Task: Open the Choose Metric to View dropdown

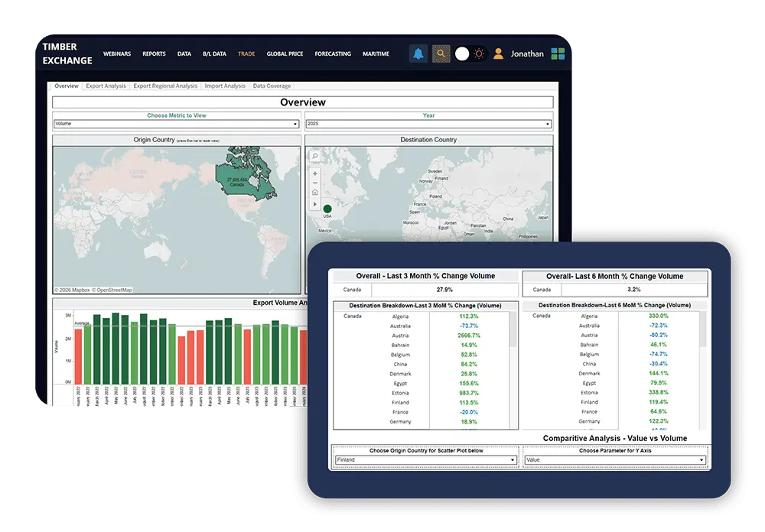Action: (x=176, y=124)
